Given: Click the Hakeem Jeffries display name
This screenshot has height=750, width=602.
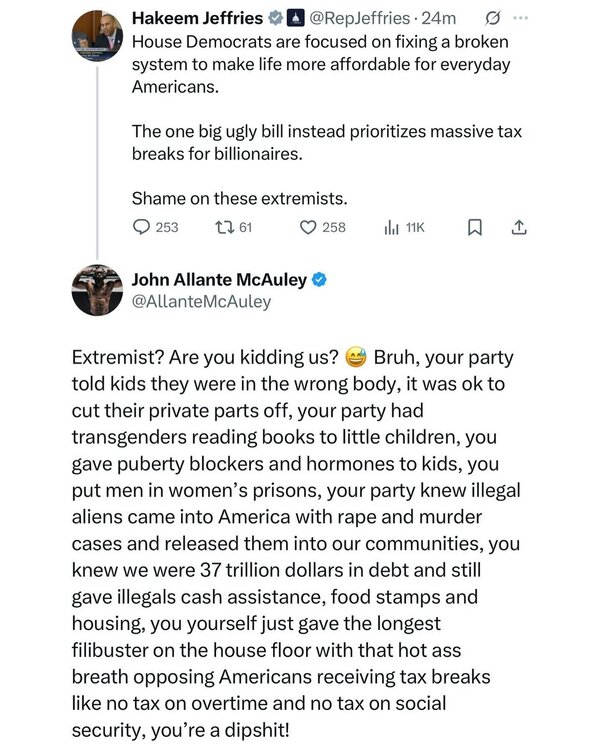Looking at the screenshot, I should tap(197, 18).
